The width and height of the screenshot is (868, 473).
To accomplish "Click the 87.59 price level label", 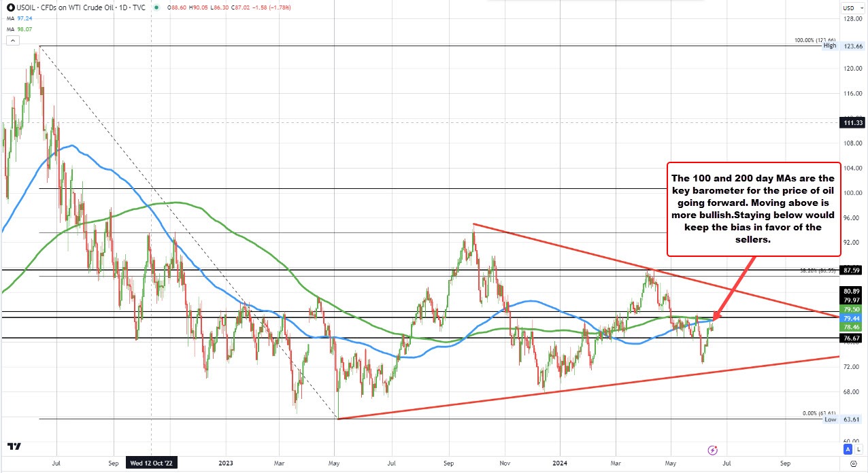I will (x=853, y=270).
